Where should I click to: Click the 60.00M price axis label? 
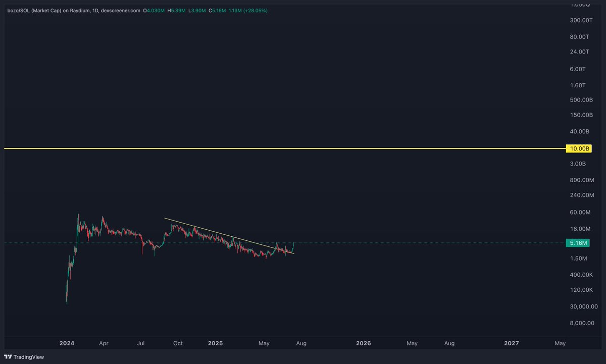click(x=581, y=213)
